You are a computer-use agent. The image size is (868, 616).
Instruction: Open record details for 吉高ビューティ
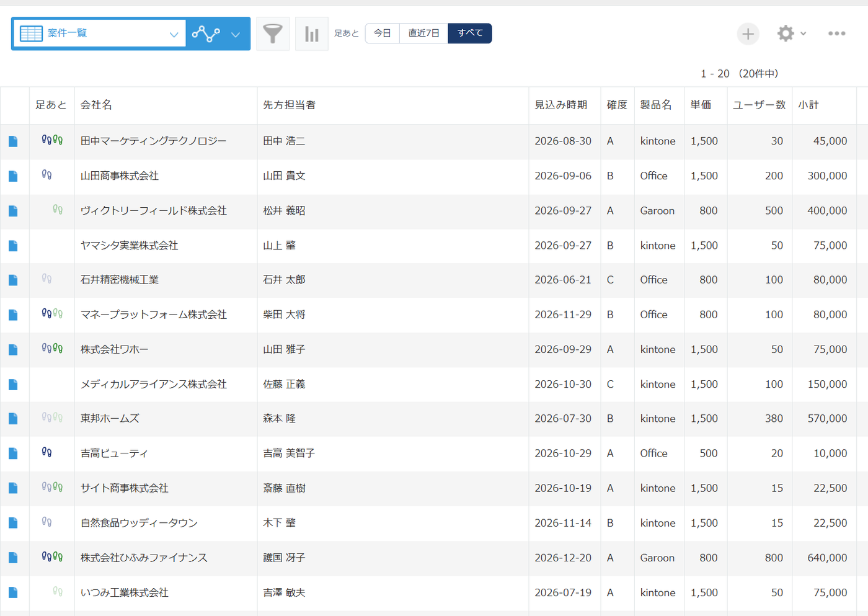pos(13,453)
